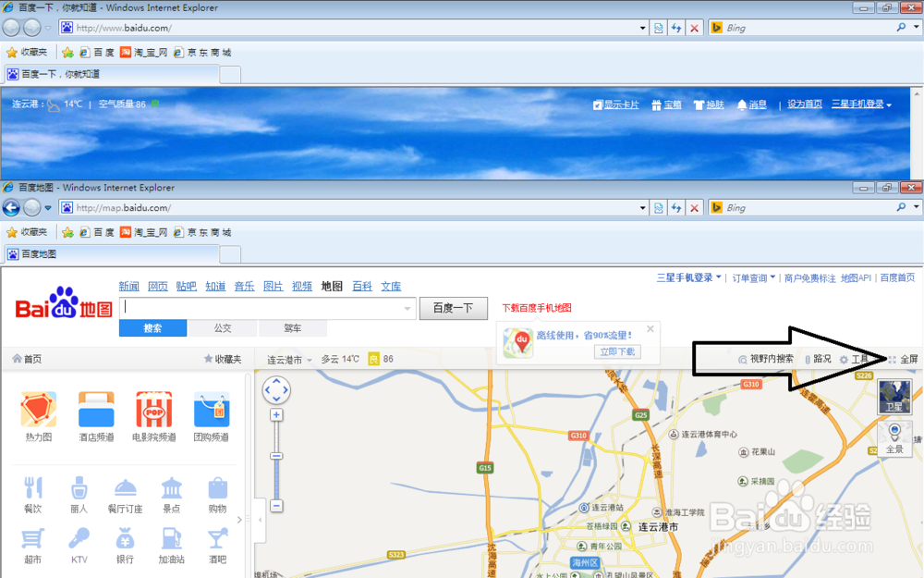Click 立即下载 download now button
The height and width of the screenshot is (578, 924).
pyautogui.click(x=617, y=351)
